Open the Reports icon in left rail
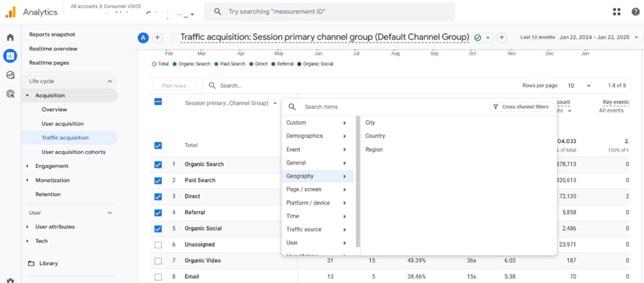Viewport: 644px width, 283px height. click(x=10, y=56)
